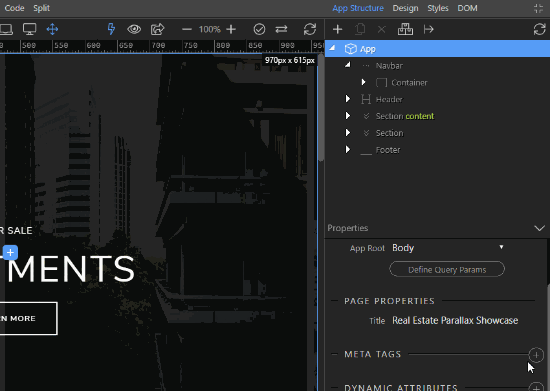
Task: Click the duplicate component icon
Action: pyautogui.click(x=360, y=29)
